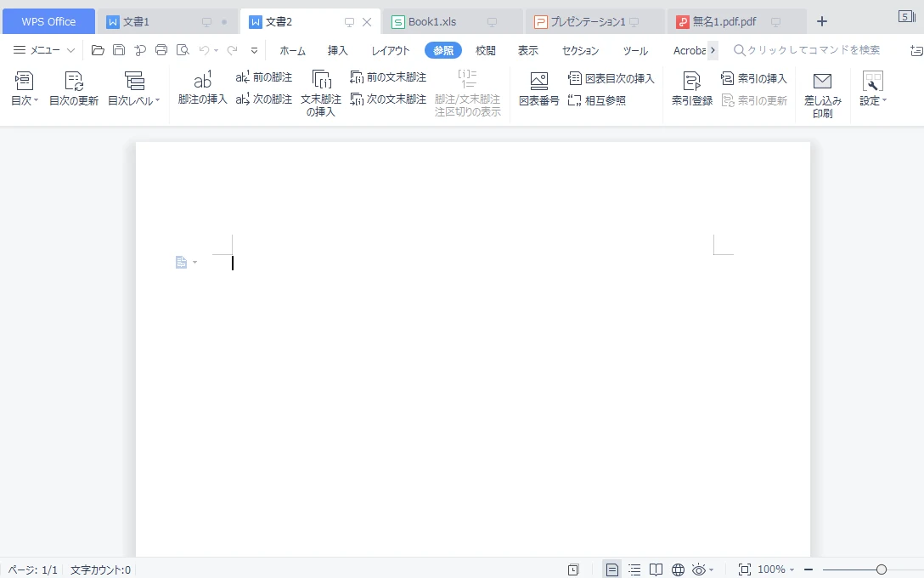Open a new tab with plus button
This screenshot has width=924, height=578.
click(x=822, y=22)
